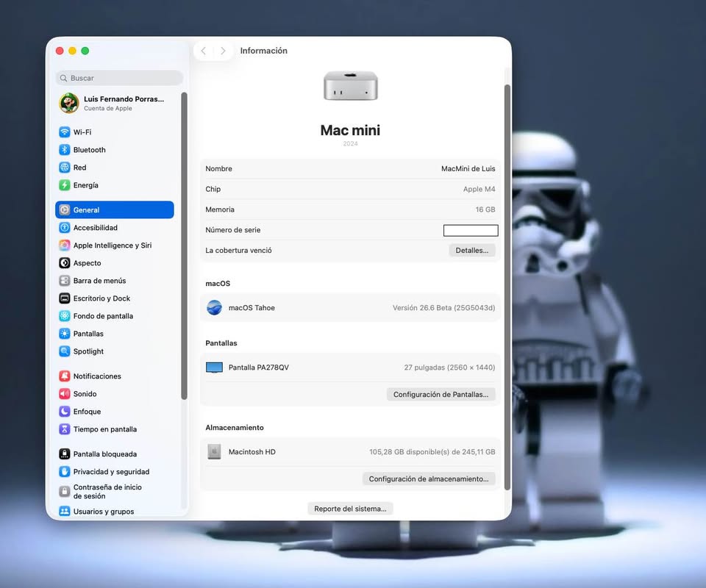Click the 2024 model year text
Image resolution: width=706 pixels, height=588 pixels.
[350, 143]
